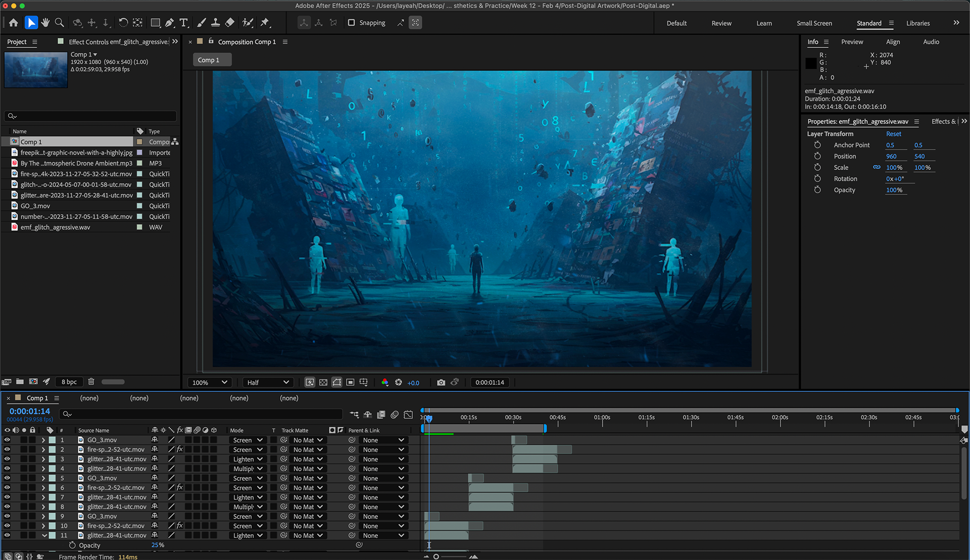970x560 pixels.
Task: Toggle visibility of layer 9 GO_3.mov
Action: point(7,516)
